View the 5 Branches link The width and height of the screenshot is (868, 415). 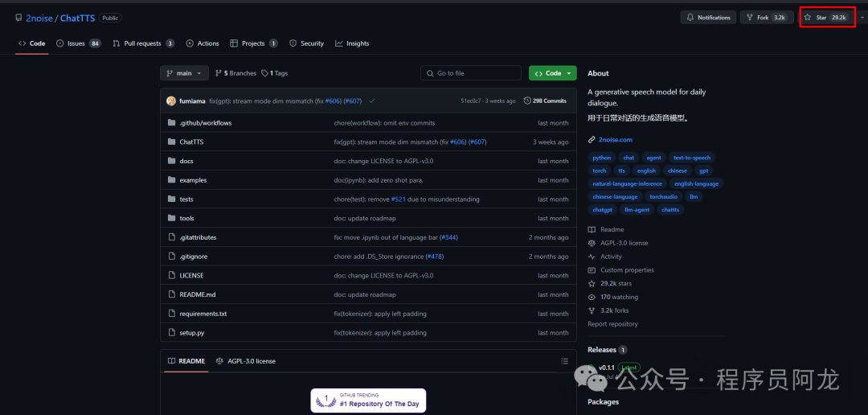[x=235, y=73]
